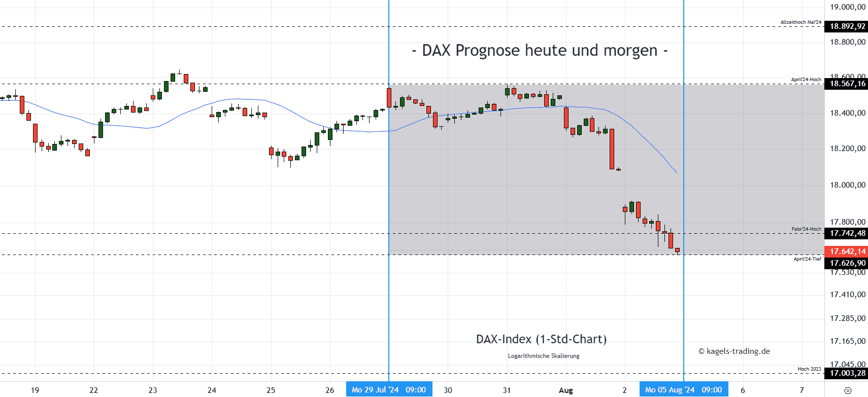Image resolution: width=868 pixels, height=397 pixels.
Task: Open chart settings gear icon on time axis
Action: pyautogui.click(x=848, y=390)
